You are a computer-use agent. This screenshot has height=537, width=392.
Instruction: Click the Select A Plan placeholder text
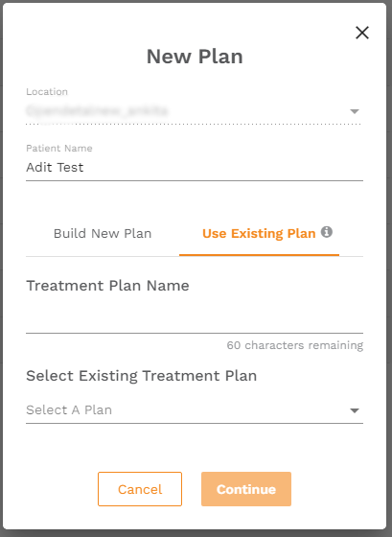pos(69,410)
